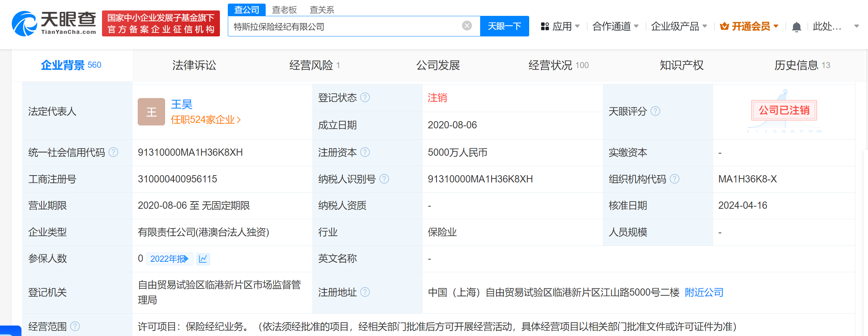Viewport: 868px width, 336px height.
Task: Click help icon next to 组织机构代码
Action: tap(674, 179)
